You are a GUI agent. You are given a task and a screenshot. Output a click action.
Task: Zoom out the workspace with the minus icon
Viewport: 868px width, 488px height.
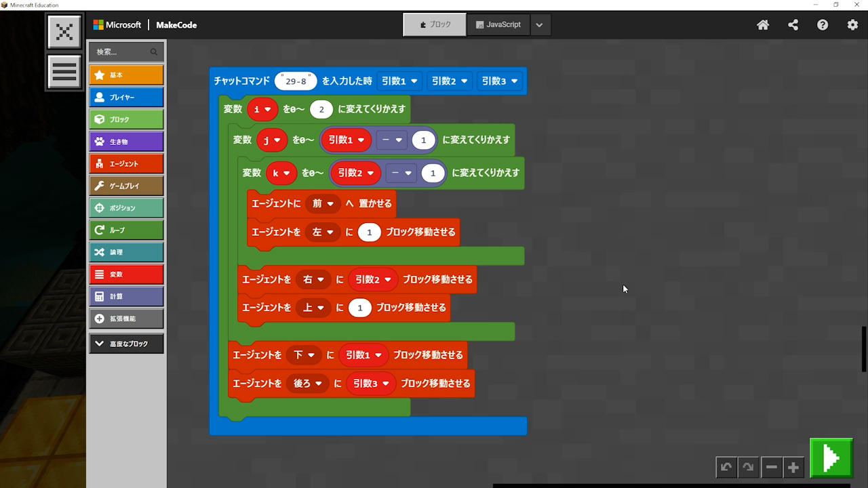coord(771,467)
